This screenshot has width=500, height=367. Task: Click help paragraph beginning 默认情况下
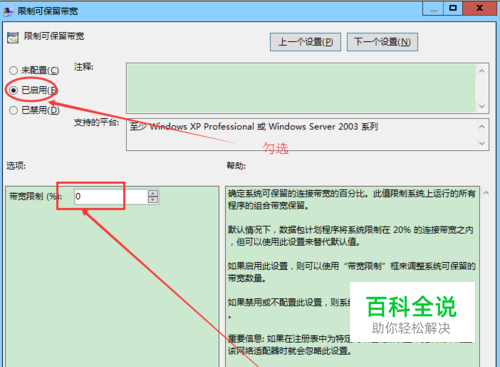(x=351, y=236)
